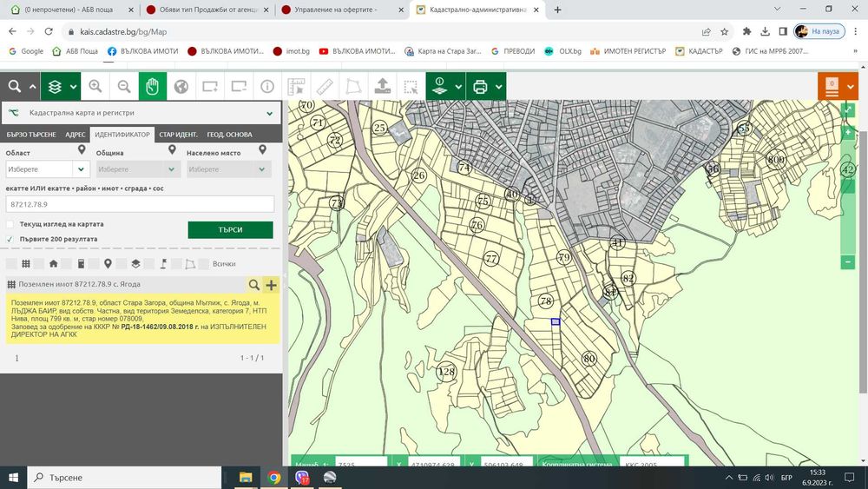This screenshot has width=868, height=489.
Task: Toggle the 'Всички' filter checkbox
Action: pyautogui.click(x=204, y=264)
